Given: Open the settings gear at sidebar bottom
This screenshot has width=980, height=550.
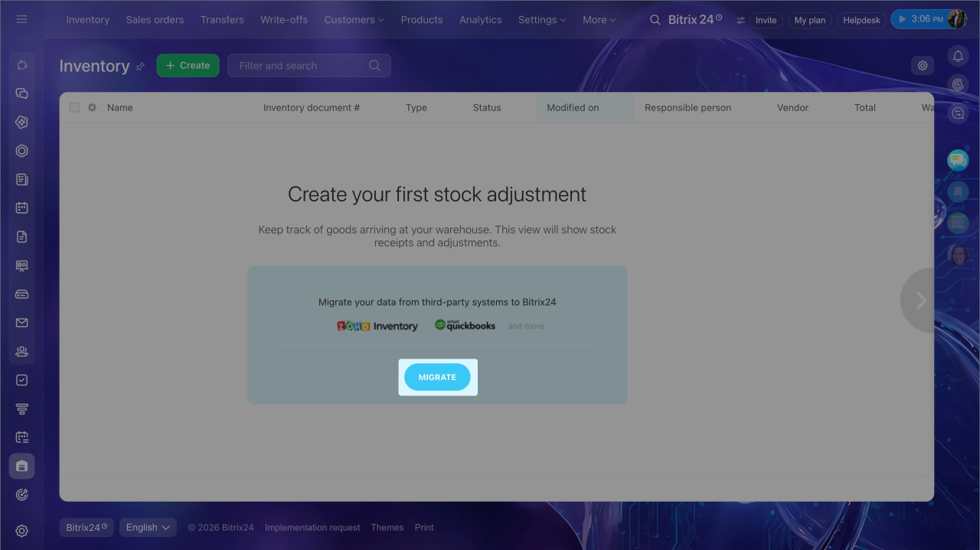Looking at the screenshot, I should pyautogui.click(x=21, y=531).
